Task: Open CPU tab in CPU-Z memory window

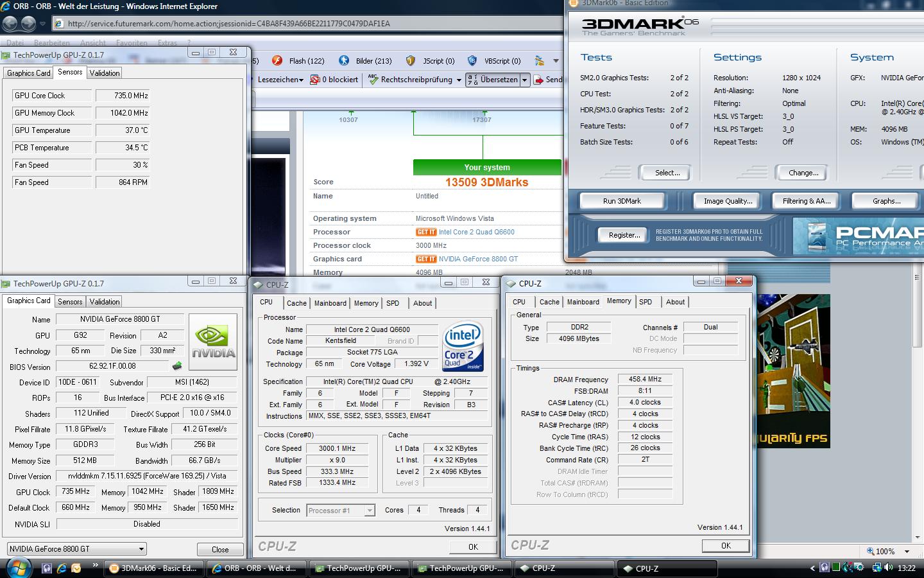Action: [519, 302]
